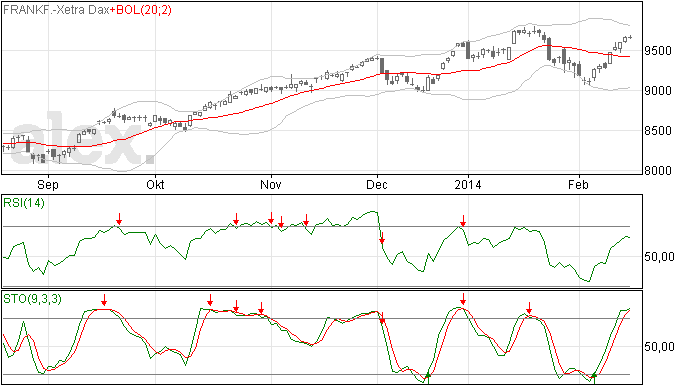Click the Feb month label
The image size is (690, 387).
[x=578, y=184]
